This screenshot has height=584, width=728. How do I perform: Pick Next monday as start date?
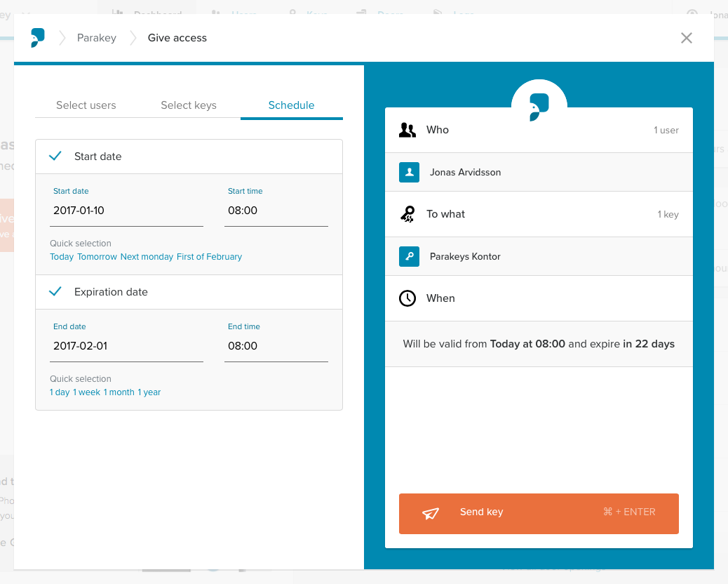click(147, 257)
